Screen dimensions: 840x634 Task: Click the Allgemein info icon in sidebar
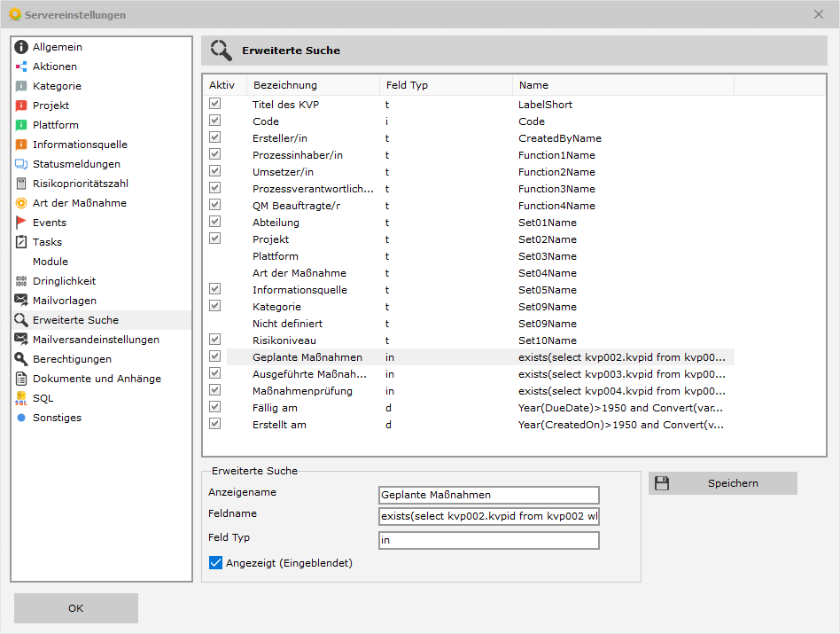click(x=21, y=47)
